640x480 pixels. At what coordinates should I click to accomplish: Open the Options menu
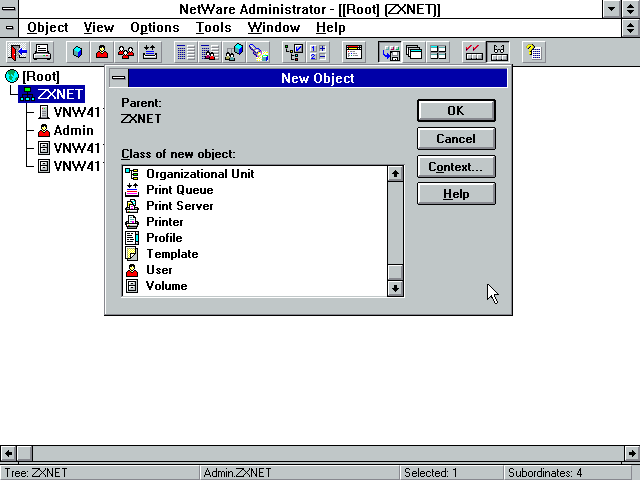[x=155, y=28]
